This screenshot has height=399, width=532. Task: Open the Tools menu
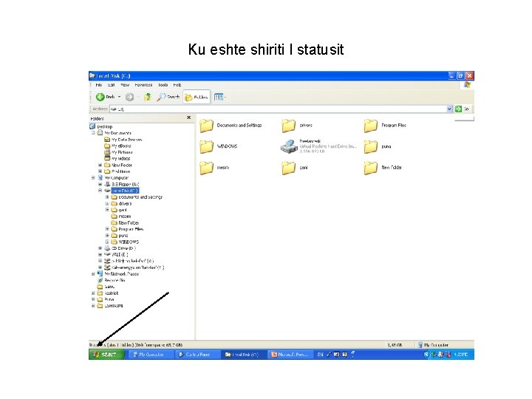pos(163,85)
